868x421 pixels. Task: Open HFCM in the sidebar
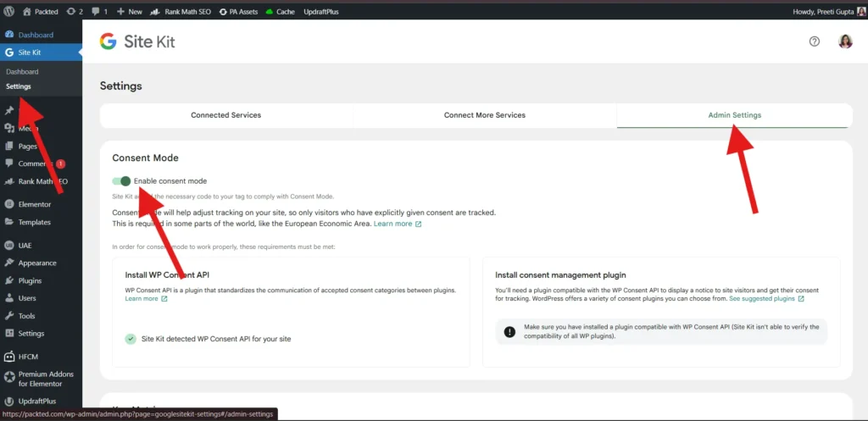[28, 357]
